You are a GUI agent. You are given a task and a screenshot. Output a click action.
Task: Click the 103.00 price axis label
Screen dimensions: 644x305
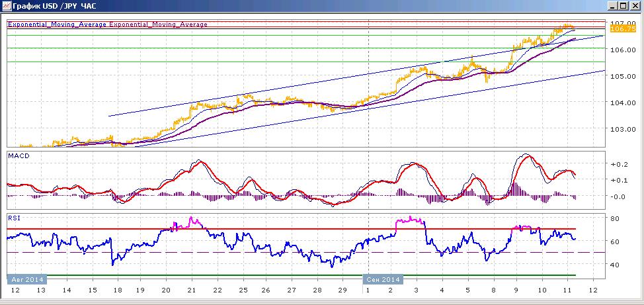624,129
